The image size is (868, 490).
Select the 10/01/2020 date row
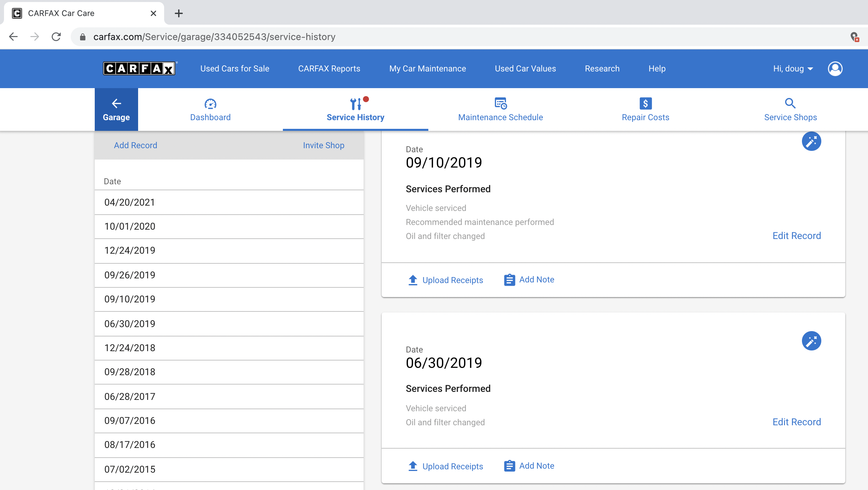229,227
